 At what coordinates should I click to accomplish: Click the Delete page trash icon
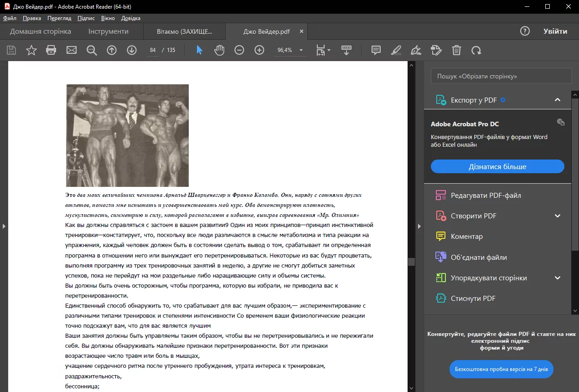(x=456, y=50)
